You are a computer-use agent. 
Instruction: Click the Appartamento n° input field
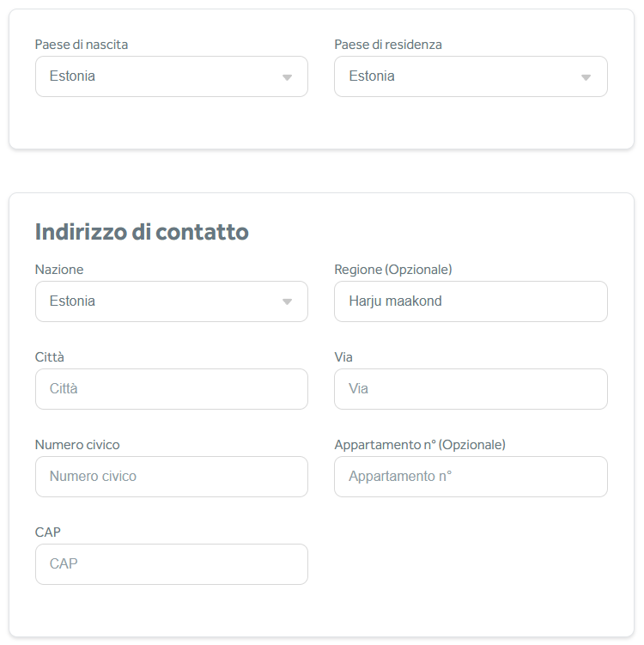click(x=471, y=477)
